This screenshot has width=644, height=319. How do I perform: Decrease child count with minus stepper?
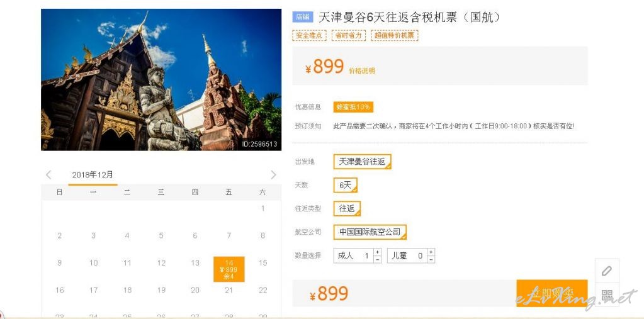431,259
